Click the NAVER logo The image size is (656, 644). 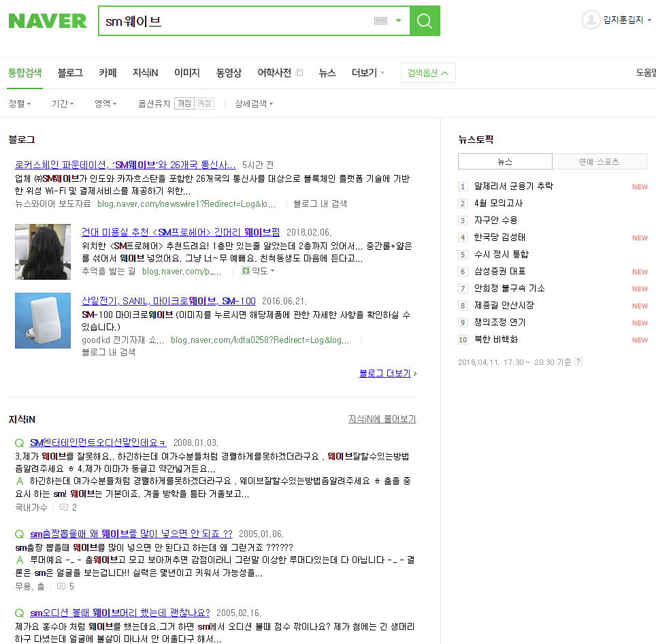pyautogui.click(x=48, y=21)
